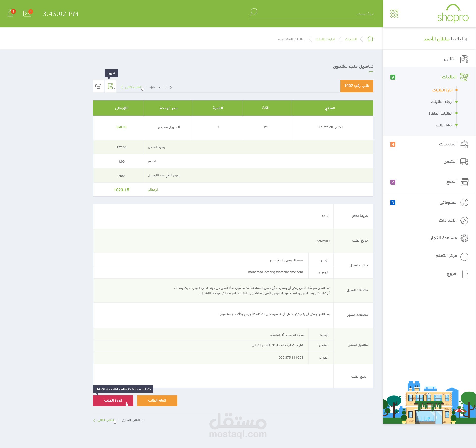Image resolution: width=476 pixels, height=448 pixels.
Task: Click the orange اتمام الطلب button
Action: pos(157,401)
